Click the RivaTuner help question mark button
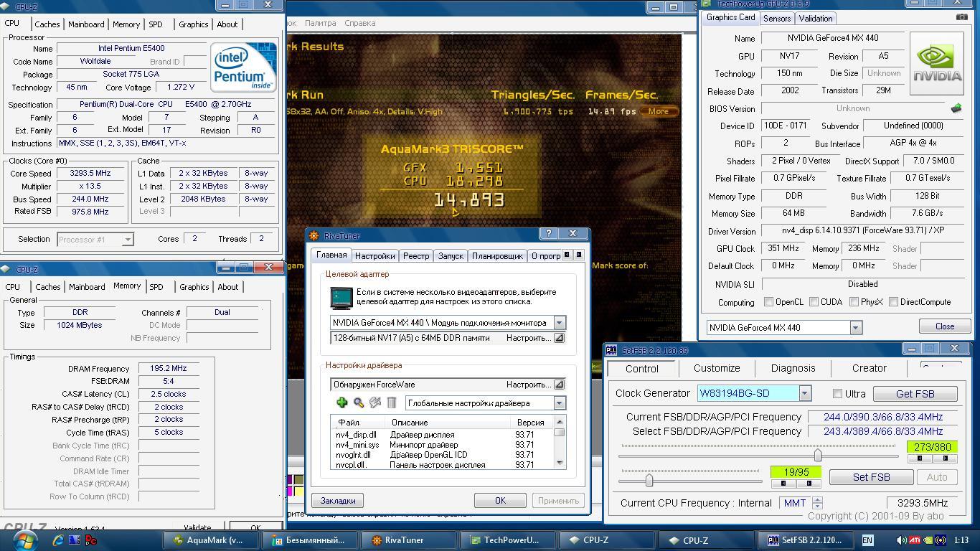 548,234
